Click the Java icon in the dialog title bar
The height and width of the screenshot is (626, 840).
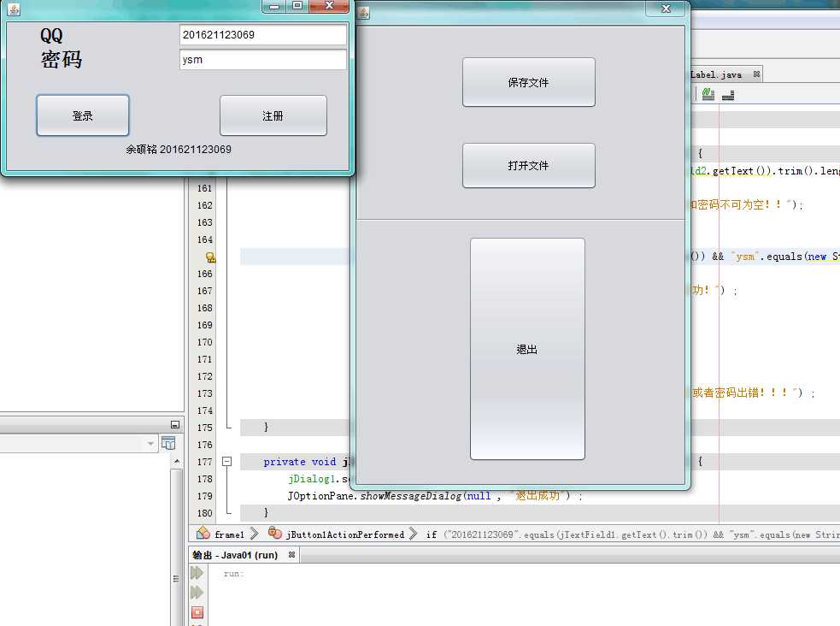364,13
